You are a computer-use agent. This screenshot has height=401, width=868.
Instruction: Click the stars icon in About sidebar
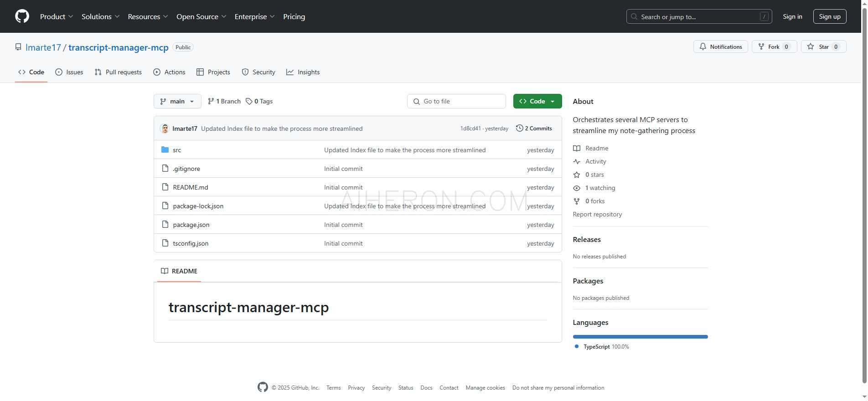577,175
